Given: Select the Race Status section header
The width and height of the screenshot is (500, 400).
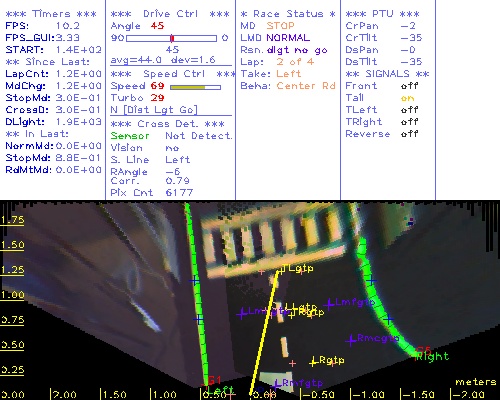Looking at the screenshot, I should pyautogui.click(x=288, y=14).
